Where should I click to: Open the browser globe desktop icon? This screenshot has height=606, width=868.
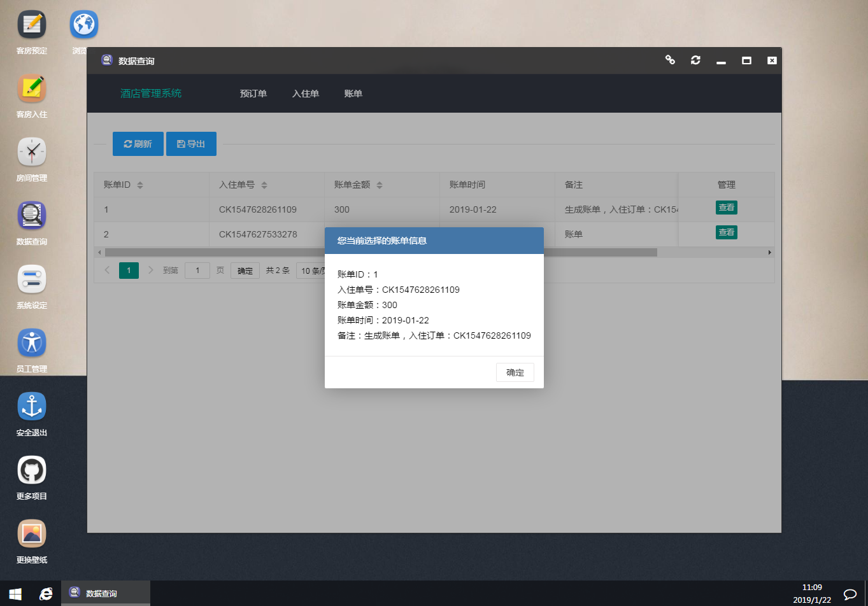point(84,25)
